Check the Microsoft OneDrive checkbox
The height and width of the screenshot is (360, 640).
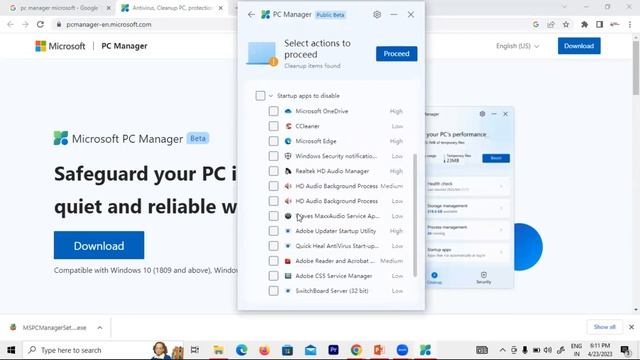pos(273,111)
